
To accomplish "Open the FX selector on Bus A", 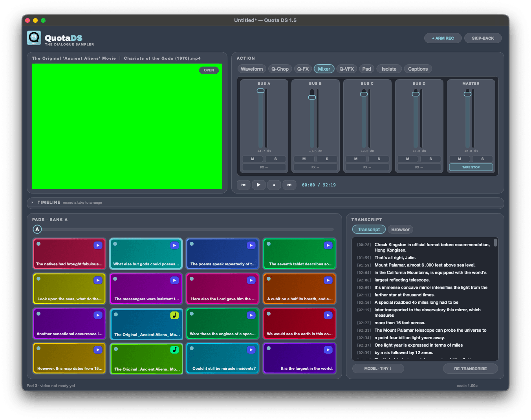I will pyautogui.click(x=264, y=167).
